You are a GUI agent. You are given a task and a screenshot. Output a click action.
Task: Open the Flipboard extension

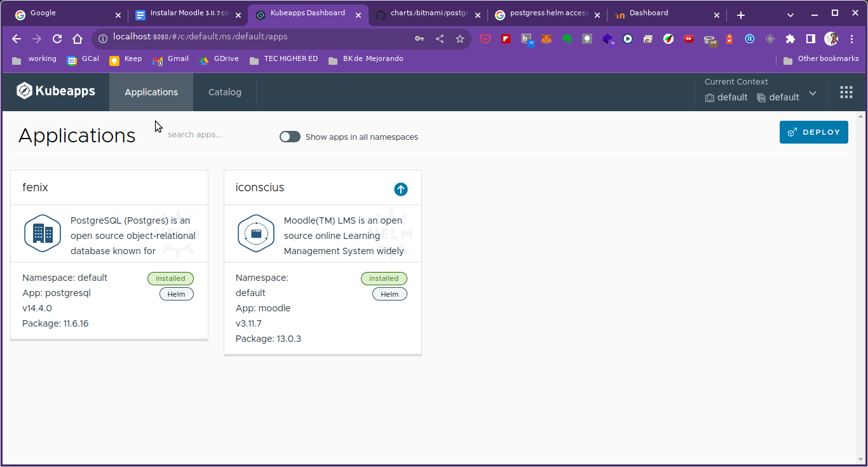506,39
